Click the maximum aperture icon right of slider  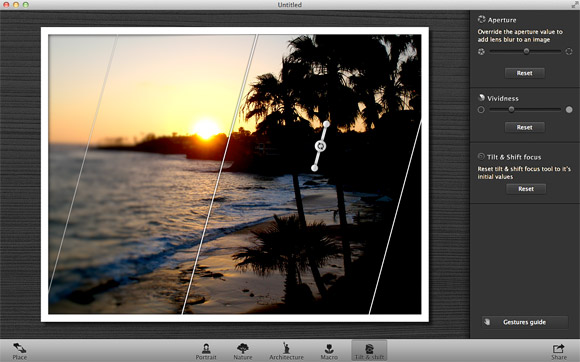[569, 51]
